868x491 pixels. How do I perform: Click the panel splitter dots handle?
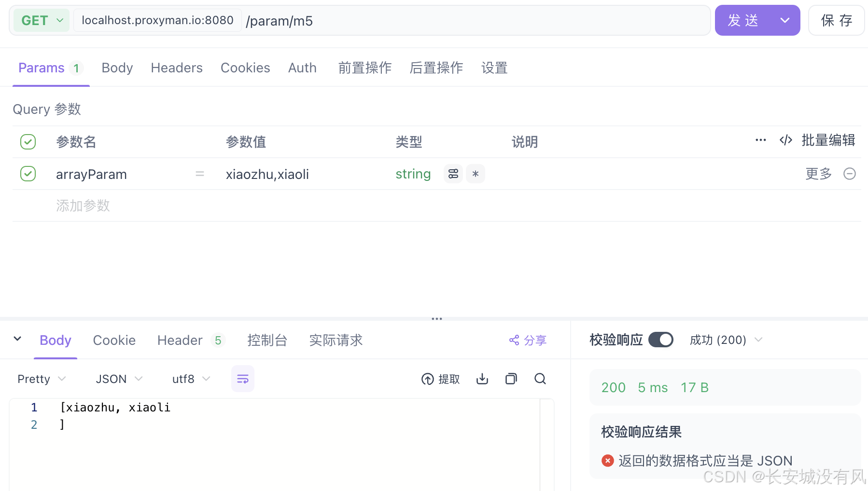tap(437, 319)
